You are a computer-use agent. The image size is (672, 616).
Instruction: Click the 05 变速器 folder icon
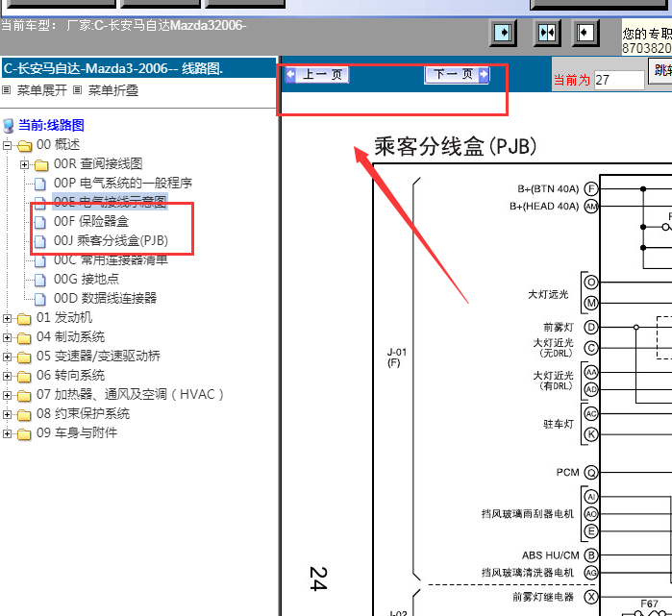coord(24,357)
